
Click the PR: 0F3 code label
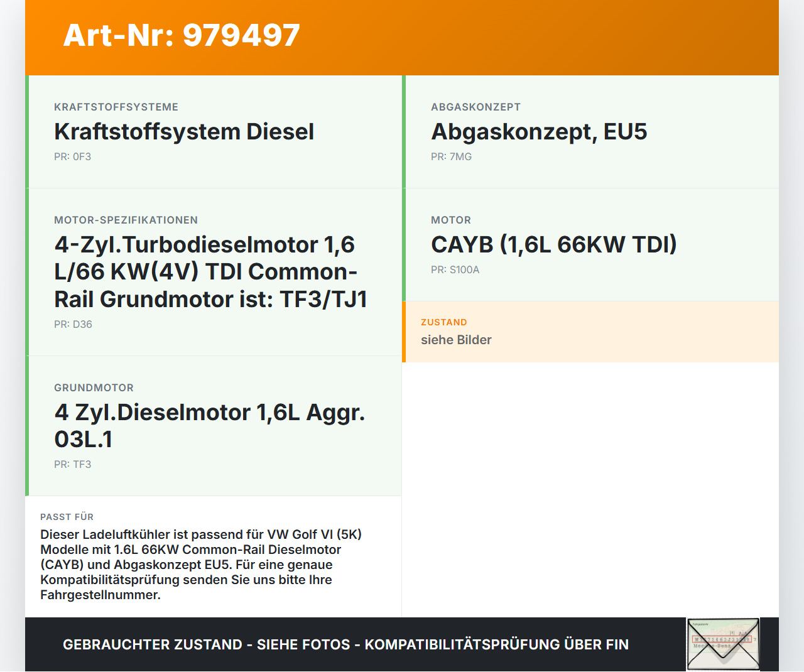tap(73, 156)
